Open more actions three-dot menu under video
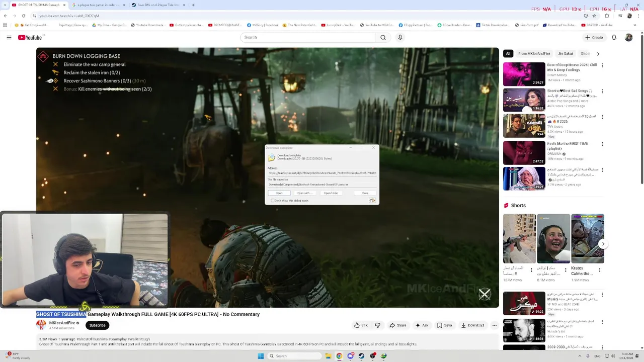The image size is (644, 362). click(x=494, y=325)
